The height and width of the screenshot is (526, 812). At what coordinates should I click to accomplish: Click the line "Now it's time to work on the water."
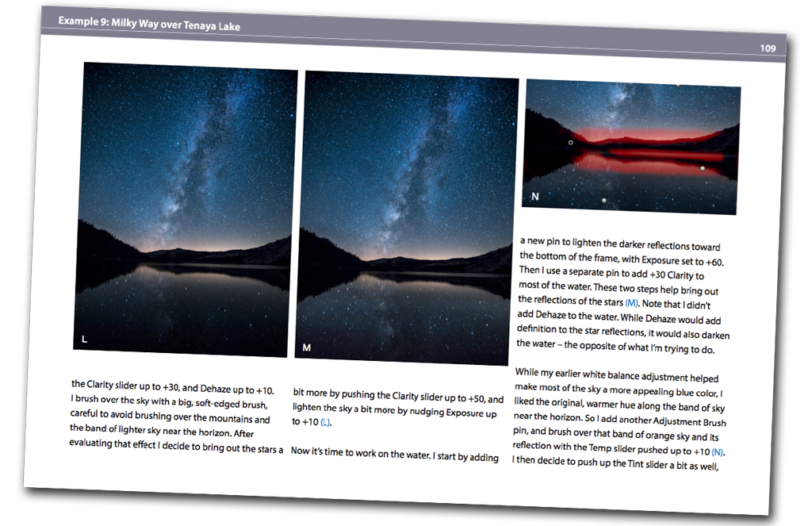coord(361,452)
